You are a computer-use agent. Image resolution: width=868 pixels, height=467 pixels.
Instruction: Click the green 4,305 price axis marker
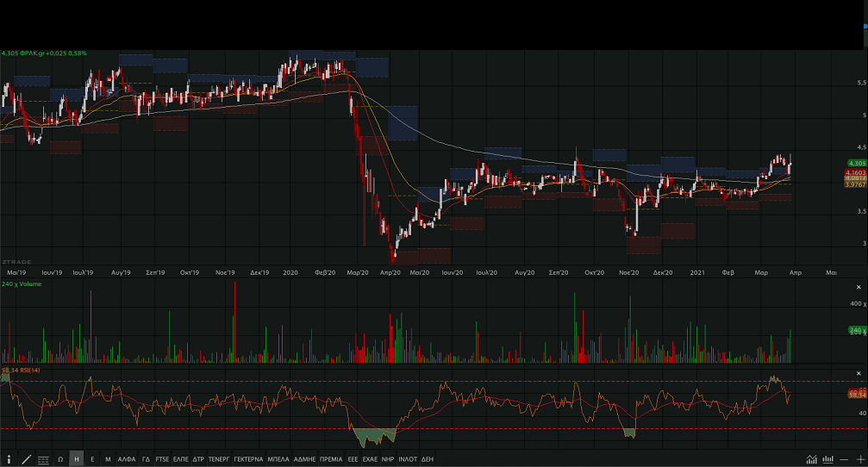pyautogui.click(x=856, y=163)
